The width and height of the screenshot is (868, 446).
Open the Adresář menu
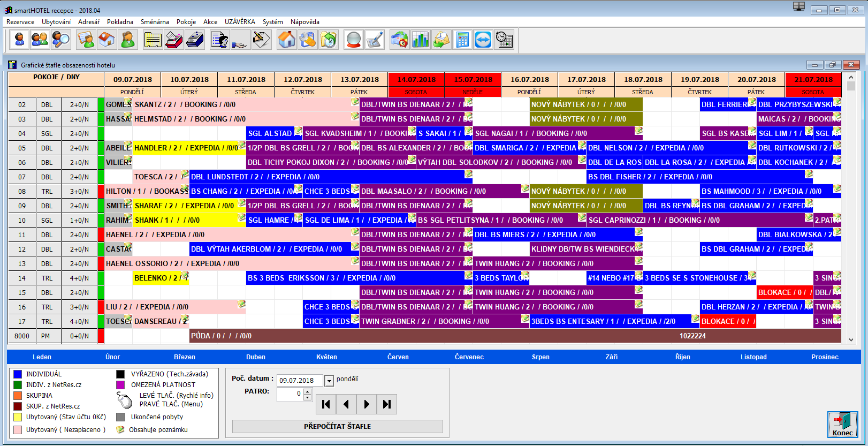89,22
